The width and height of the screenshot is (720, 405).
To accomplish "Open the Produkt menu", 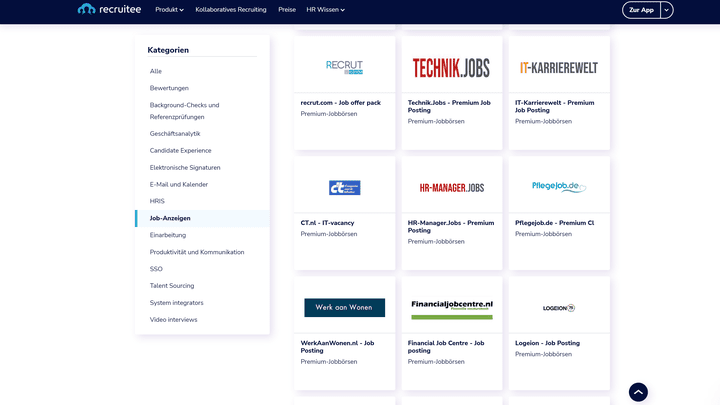I will click(169, 10).
